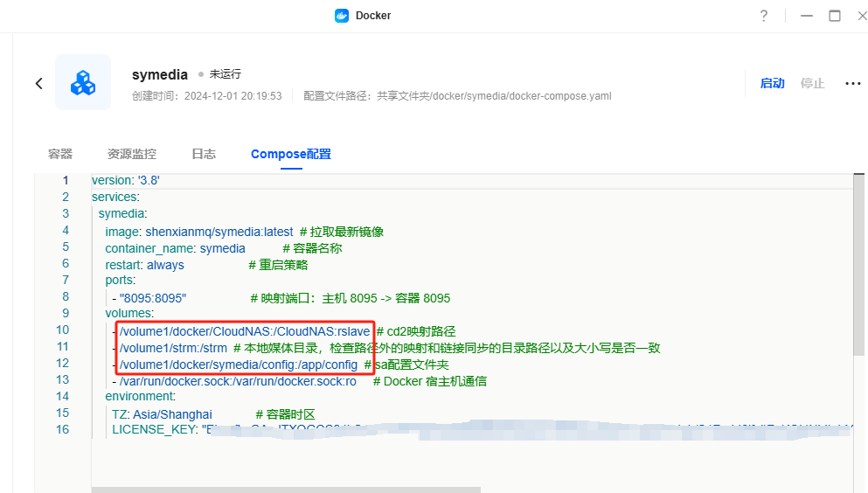868x493 pixels.
Task: Click the "services:" line
Action: 115,197
